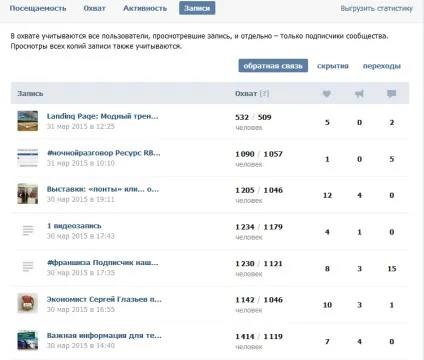The height and width of the screenshot is (360, 424).
Task: Switch to the скрытия filter
Action: (333, 66)
